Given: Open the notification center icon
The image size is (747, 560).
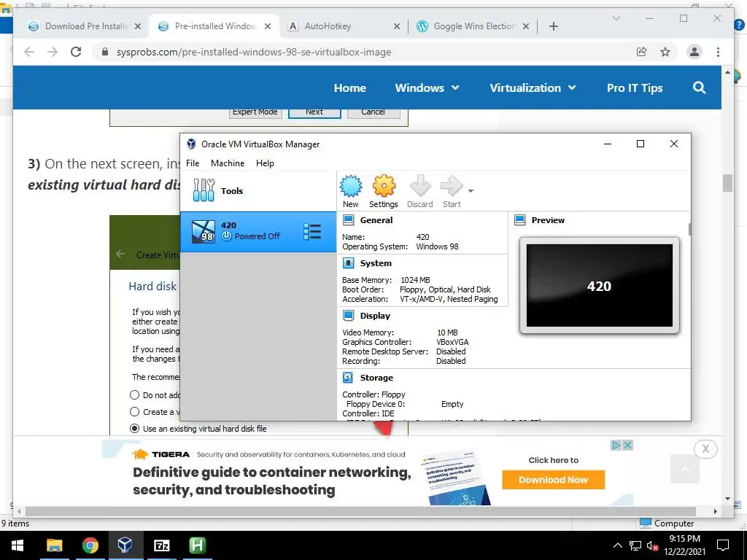Looking at the screenshot, I should coord(723,545).
